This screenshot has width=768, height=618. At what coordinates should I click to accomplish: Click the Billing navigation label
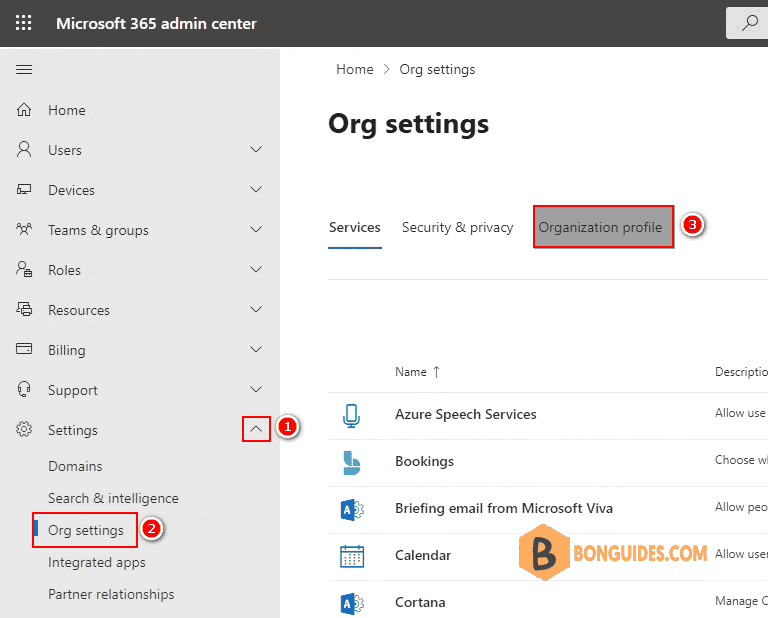[x=67, y=350]
